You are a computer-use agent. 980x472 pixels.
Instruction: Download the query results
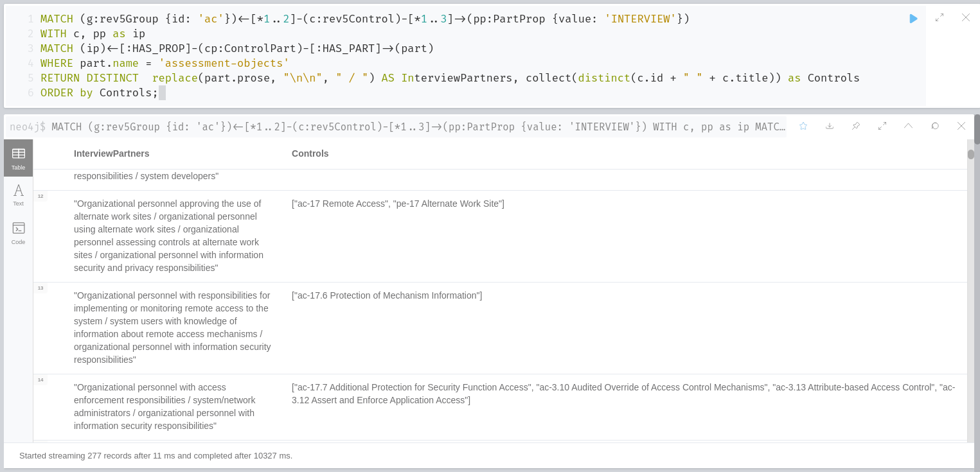(x=830, y=126)
